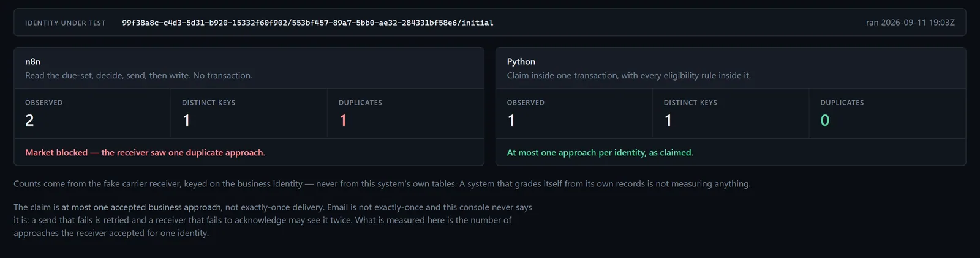Click the Python DISTINCT KEYS value 1
Image resolution: width=980 pixels, height=258 pixels.
[x=668, y=120]
